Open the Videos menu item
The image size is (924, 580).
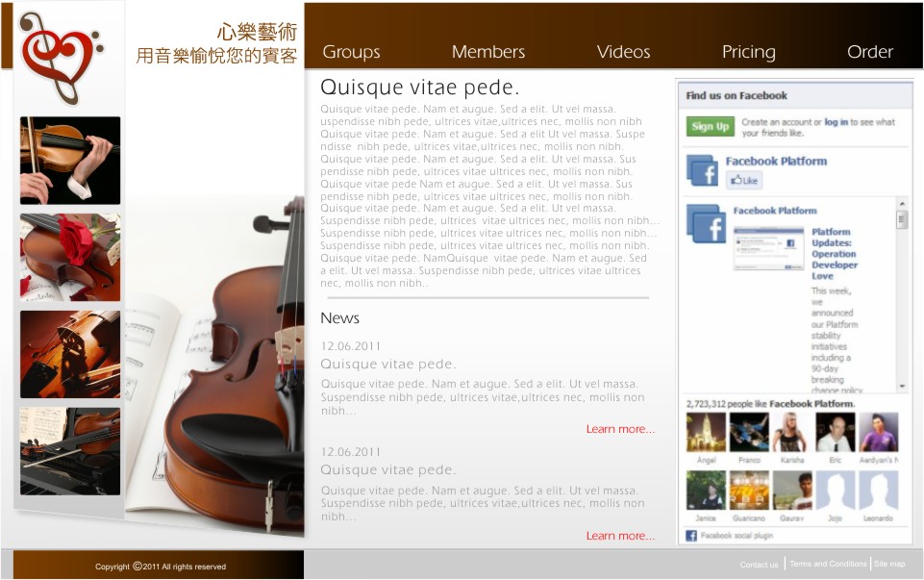coord(623,52)
